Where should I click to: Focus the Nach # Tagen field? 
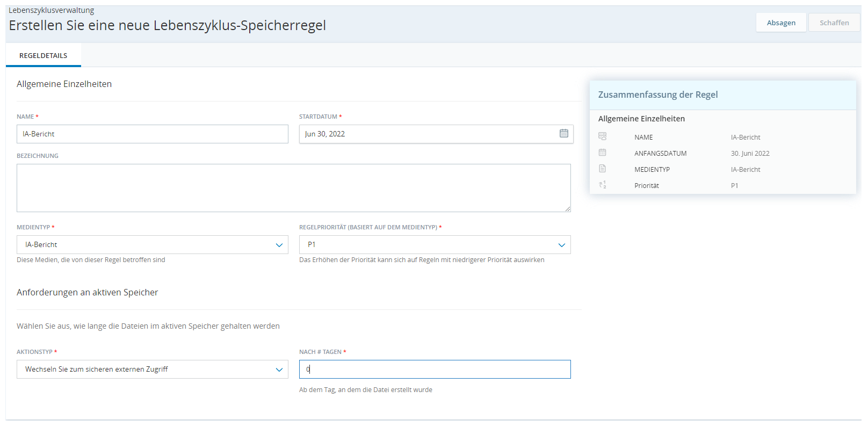pyautogui.click(x=435, y=370)
